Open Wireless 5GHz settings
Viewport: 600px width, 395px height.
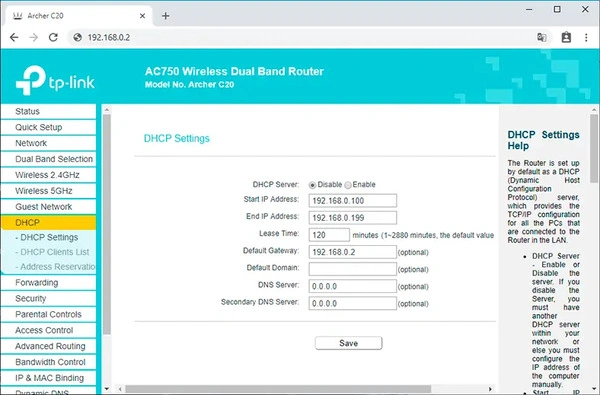pos(49,191)
